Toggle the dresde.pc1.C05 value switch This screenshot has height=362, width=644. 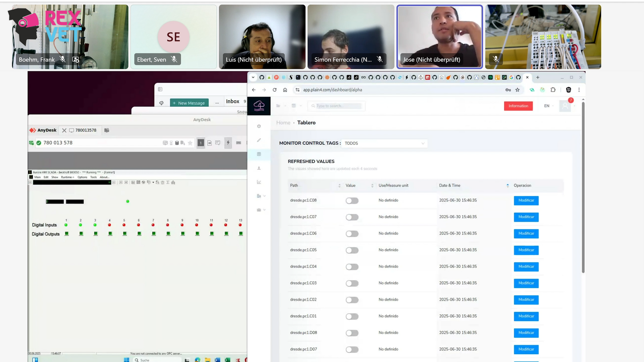click(x=352, y=250)
